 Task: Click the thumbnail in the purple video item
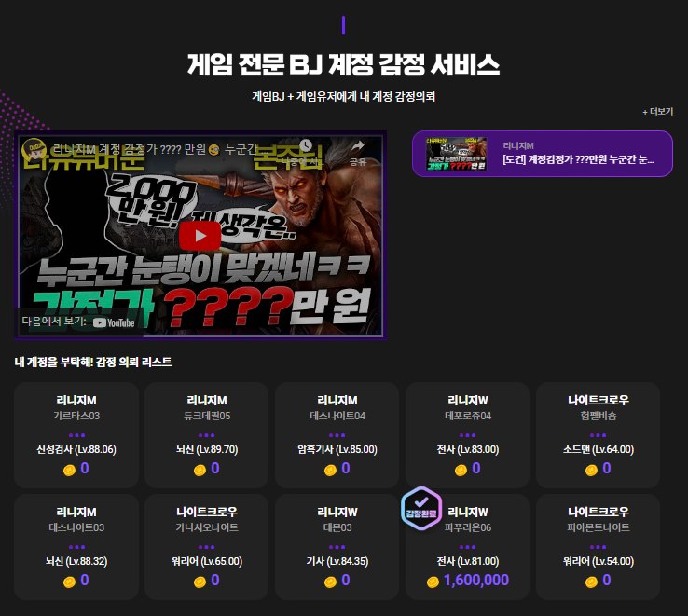(456, 154)
